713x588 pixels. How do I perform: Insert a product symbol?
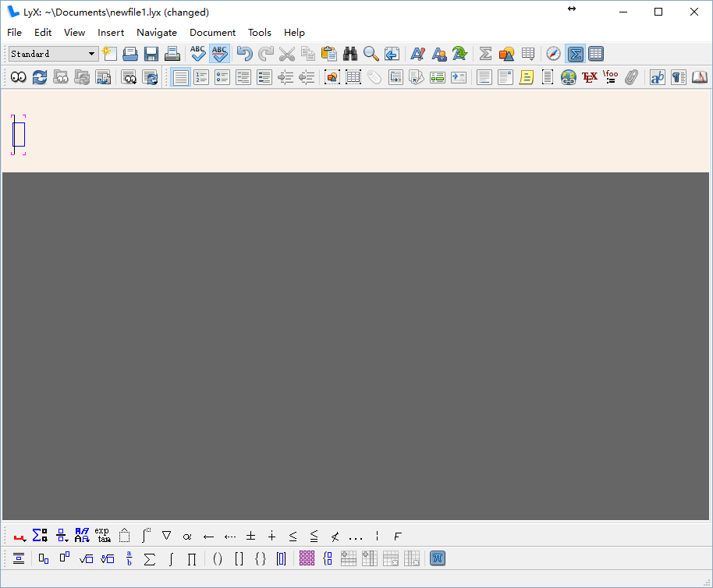(x=193, y=558)
